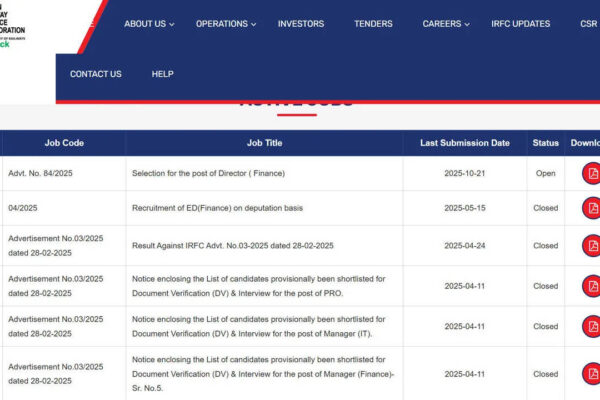Open the CSR menu item

tap(588, 24)
